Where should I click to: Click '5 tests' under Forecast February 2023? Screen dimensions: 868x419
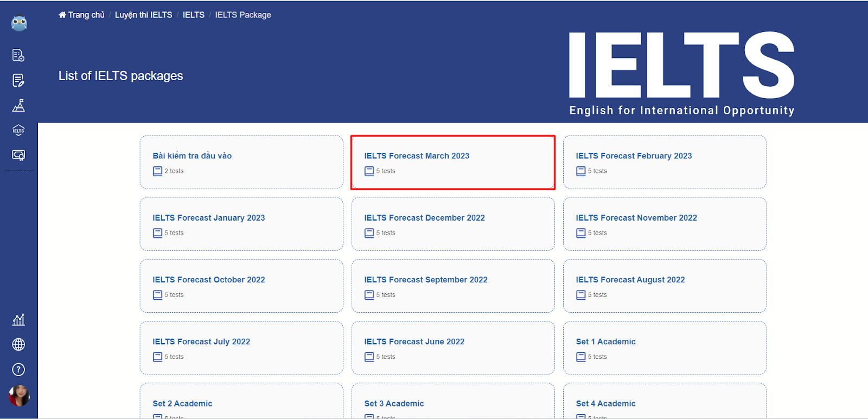tap(597, 171)
